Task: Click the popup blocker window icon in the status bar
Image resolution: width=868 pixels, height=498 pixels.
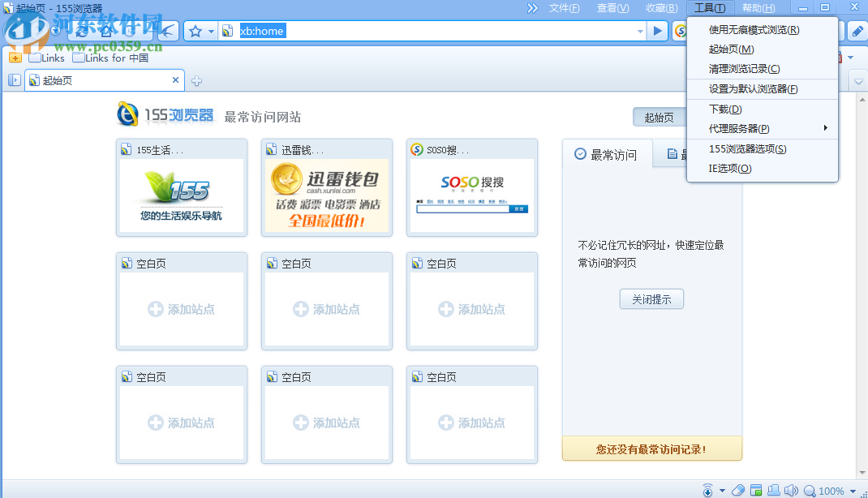Action: coord(755,490)
